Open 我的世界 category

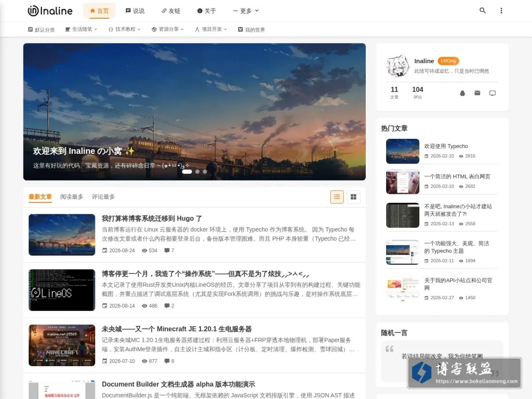tap(251, 30)
